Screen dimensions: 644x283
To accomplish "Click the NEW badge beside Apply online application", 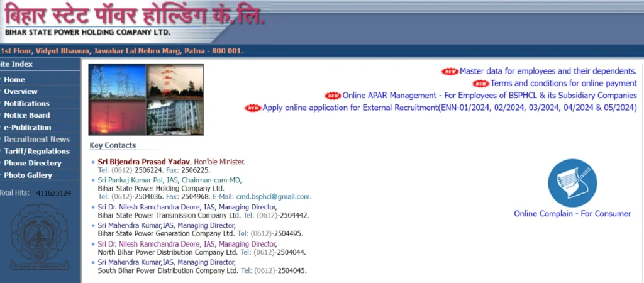I will point(253,108).
